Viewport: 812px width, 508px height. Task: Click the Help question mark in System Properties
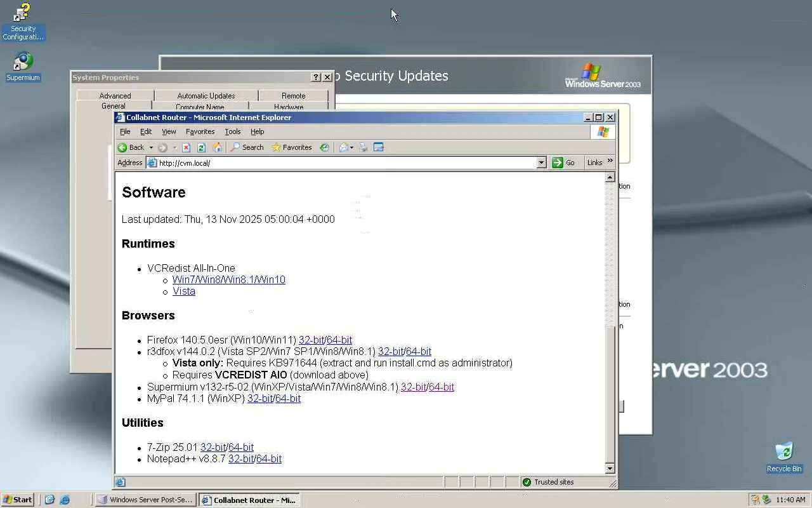click(x=316, y=77)
